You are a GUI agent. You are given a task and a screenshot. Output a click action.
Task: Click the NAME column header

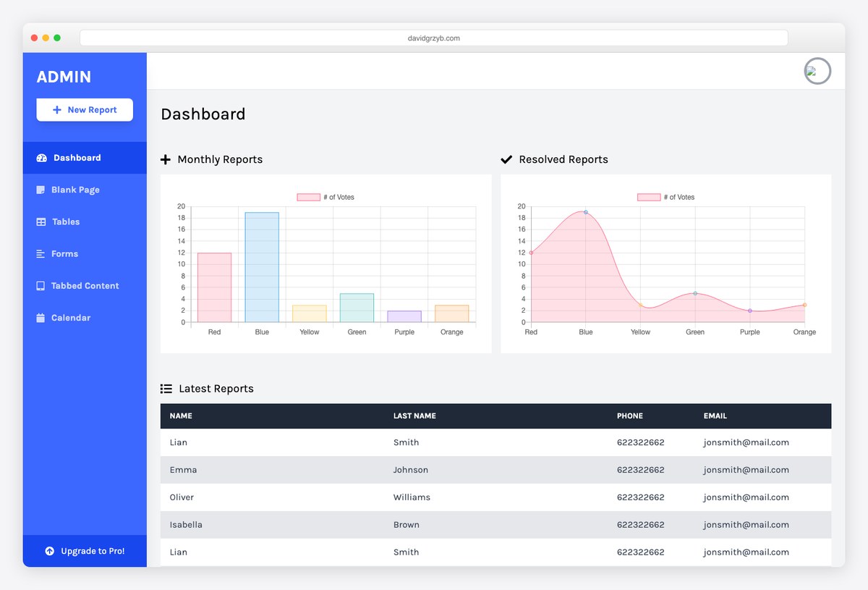pos(181,416)
